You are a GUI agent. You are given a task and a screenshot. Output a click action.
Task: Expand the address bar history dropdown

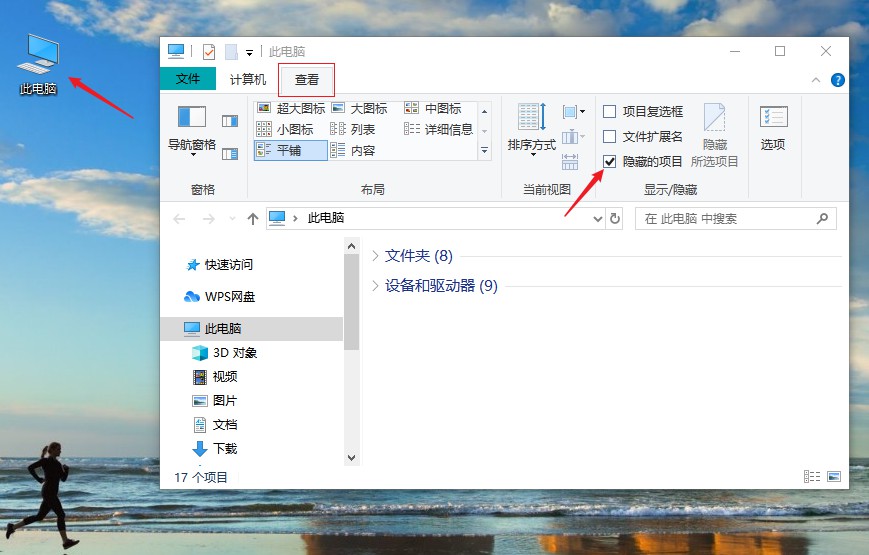coord(597,219)
